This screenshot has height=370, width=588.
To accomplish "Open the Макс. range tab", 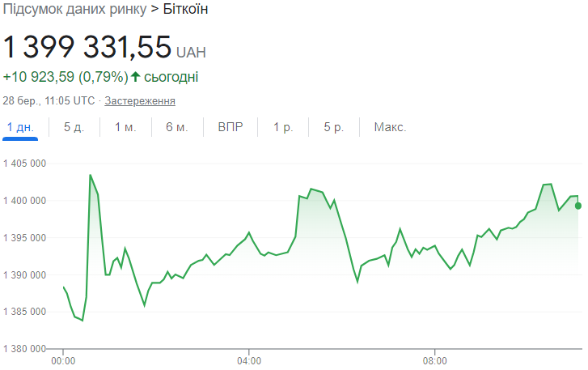I will pos(390,127).
